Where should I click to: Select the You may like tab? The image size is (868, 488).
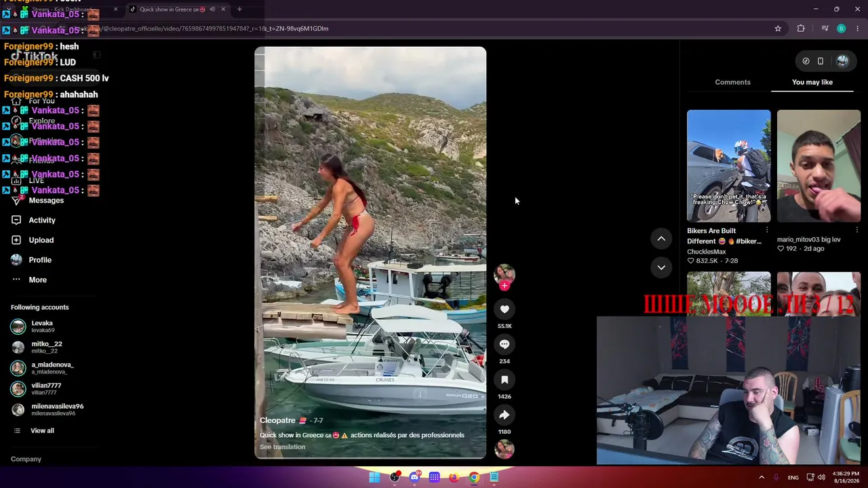(x=812, y=82)
